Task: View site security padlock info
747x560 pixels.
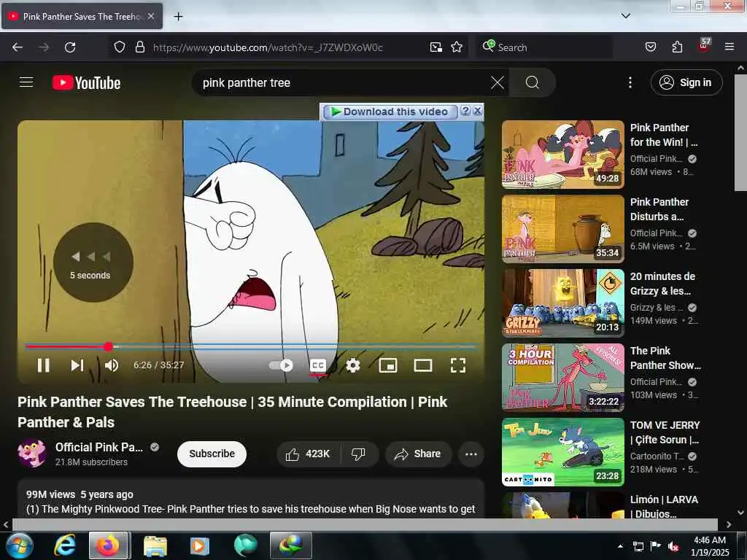Action: [x=139, y=47]
